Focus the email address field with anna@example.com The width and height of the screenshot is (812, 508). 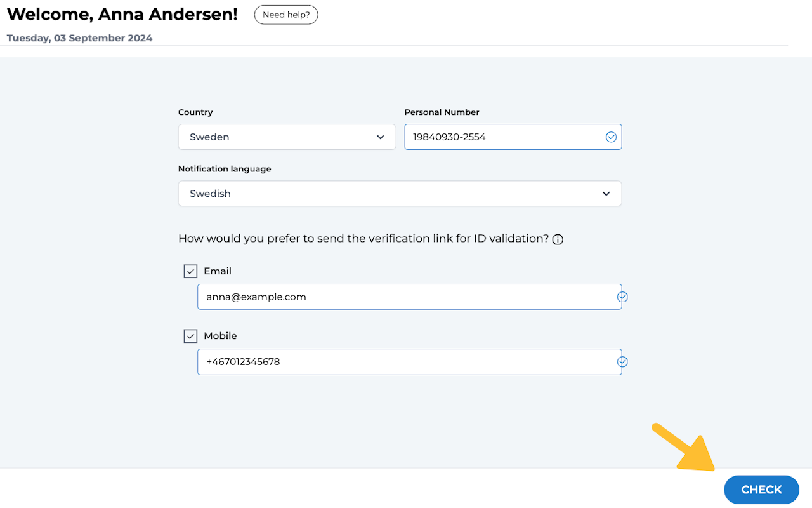pyautogui.click(x=406, y=297)
